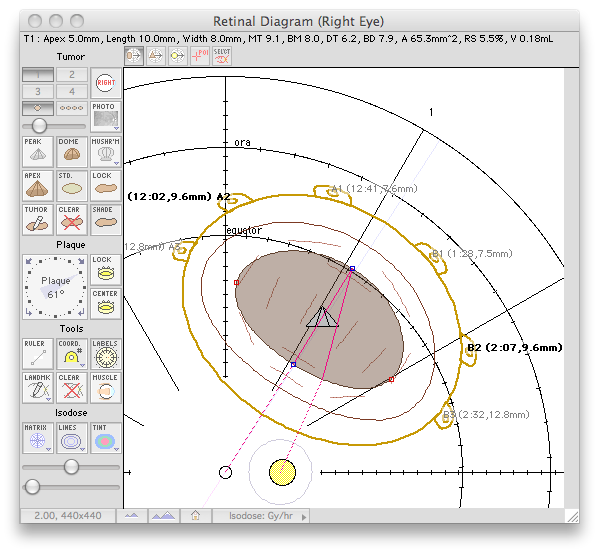
Task: Select the single tumor perimeter mode button
Action: [38, 108]
